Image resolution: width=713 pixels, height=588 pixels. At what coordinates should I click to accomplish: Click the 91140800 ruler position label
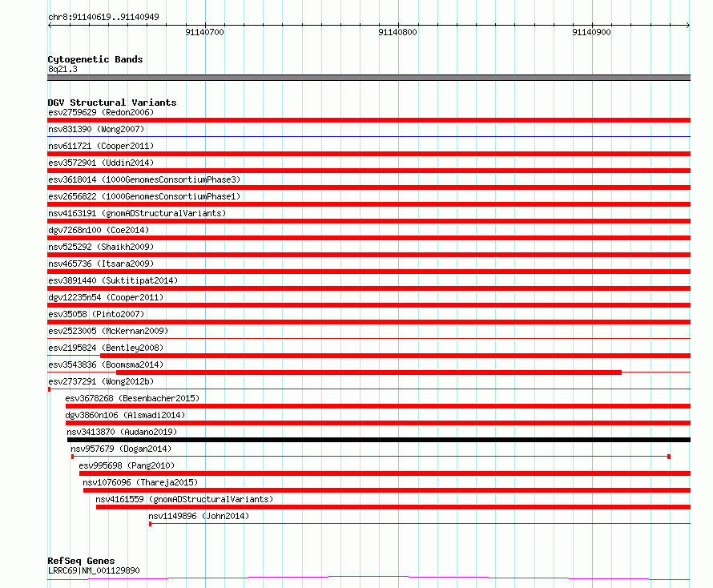click(397, 32)
